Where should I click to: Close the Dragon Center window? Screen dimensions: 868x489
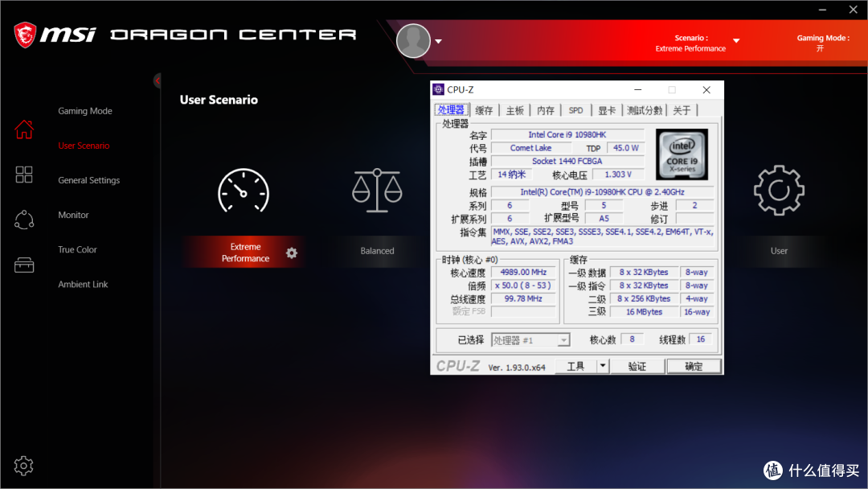[853, 10]
